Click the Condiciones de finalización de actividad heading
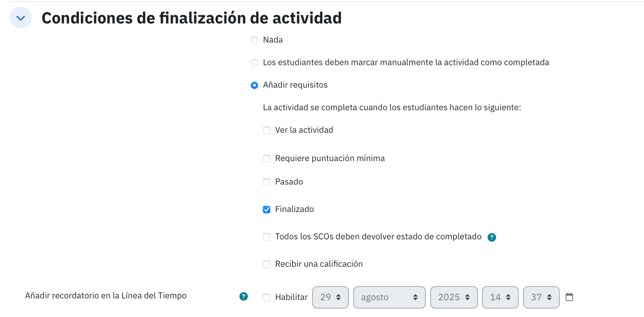Screen dimensions: 644x317 pos(192,18)
